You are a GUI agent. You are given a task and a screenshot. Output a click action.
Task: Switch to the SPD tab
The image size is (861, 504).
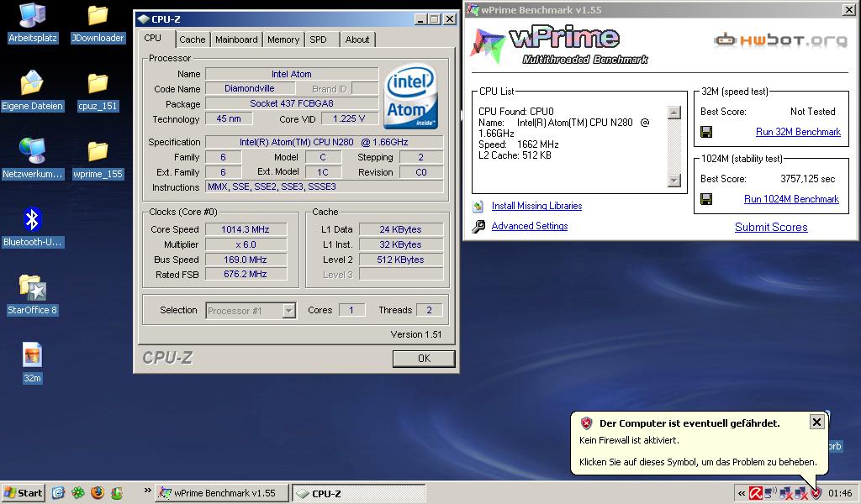pos(318,39)
